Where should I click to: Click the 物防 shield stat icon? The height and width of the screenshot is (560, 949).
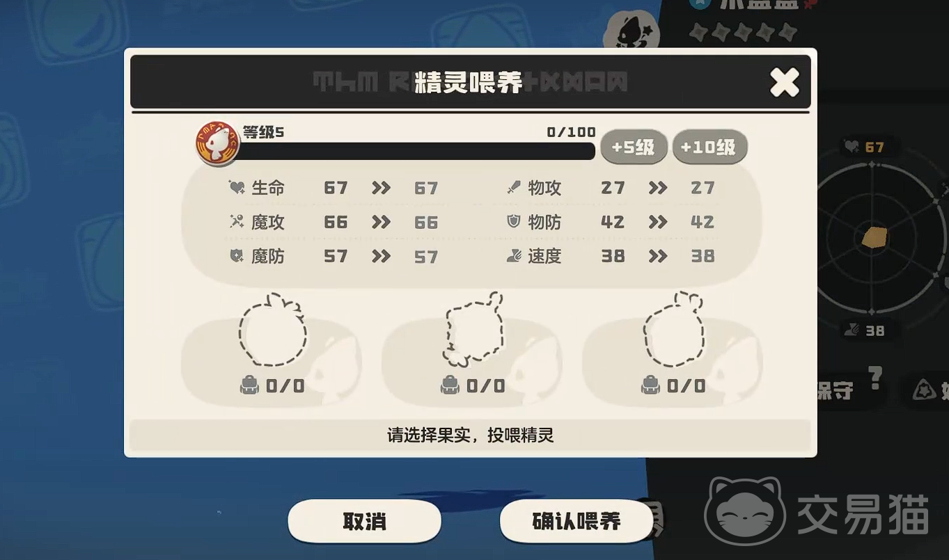514,221
